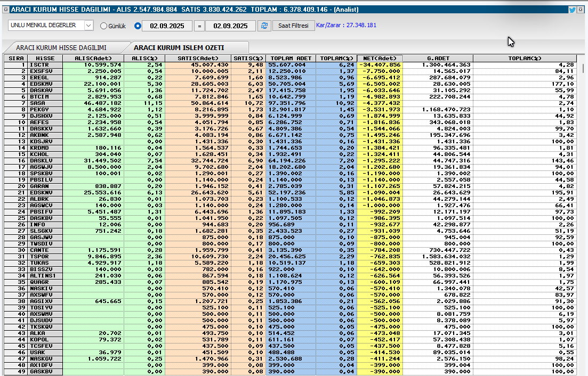
Task: Select the TSPOR stock row
Action: coord(290,257)
